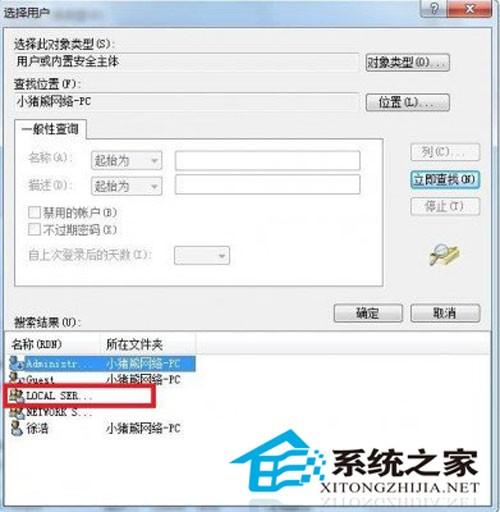This screenshot has width=500, height=512.
Task: Click the search magnifier icon
Action: (444, 255)
